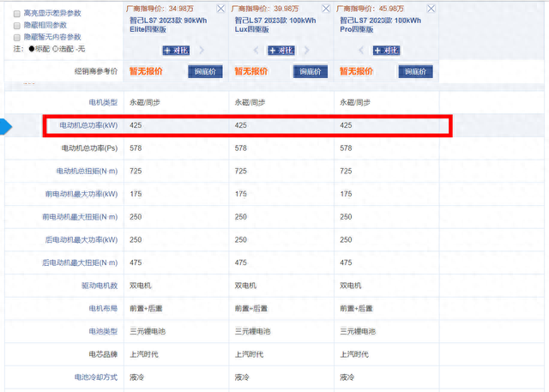Click the 后电动机最大功率(kW) parameter label
Viewport: 549px width, 392px height.
coord(81,240)
